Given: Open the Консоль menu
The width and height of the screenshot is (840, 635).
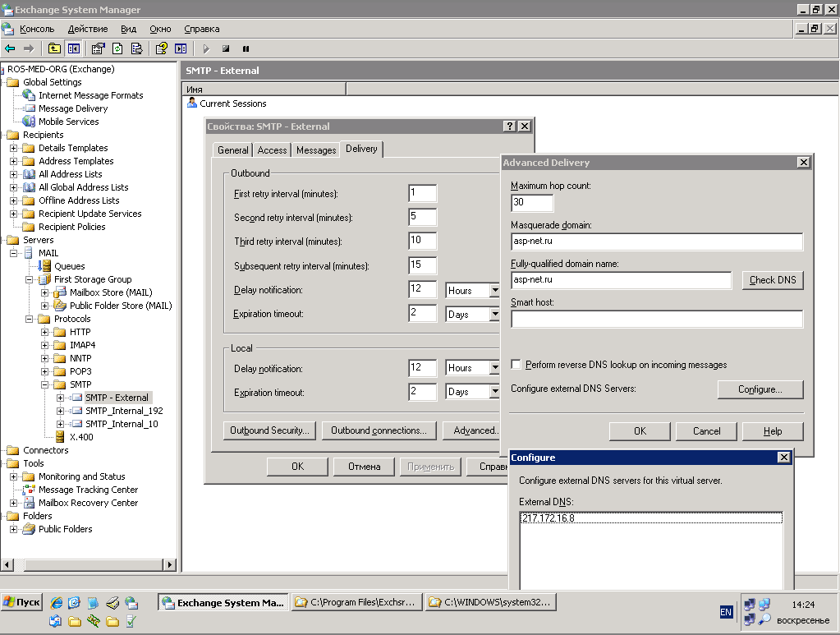Looking at the screenshot, I should 37,29.
